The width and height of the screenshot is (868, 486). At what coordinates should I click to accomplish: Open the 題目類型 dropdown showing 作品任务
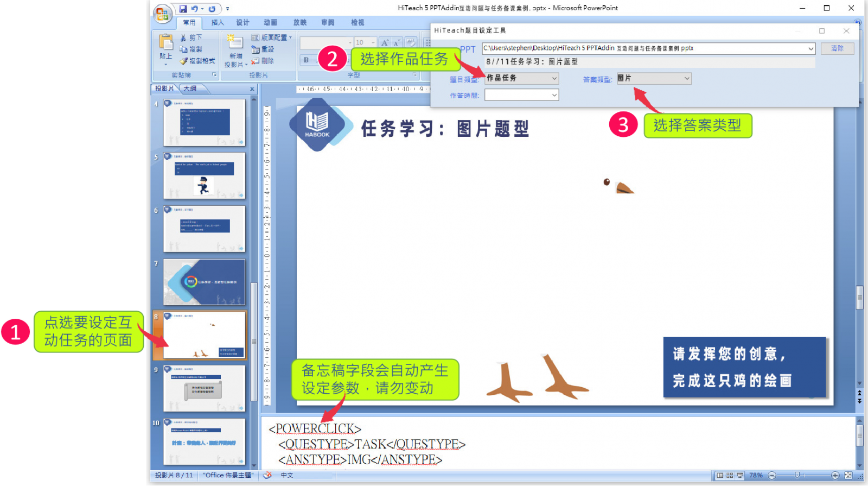click(521, 79)
